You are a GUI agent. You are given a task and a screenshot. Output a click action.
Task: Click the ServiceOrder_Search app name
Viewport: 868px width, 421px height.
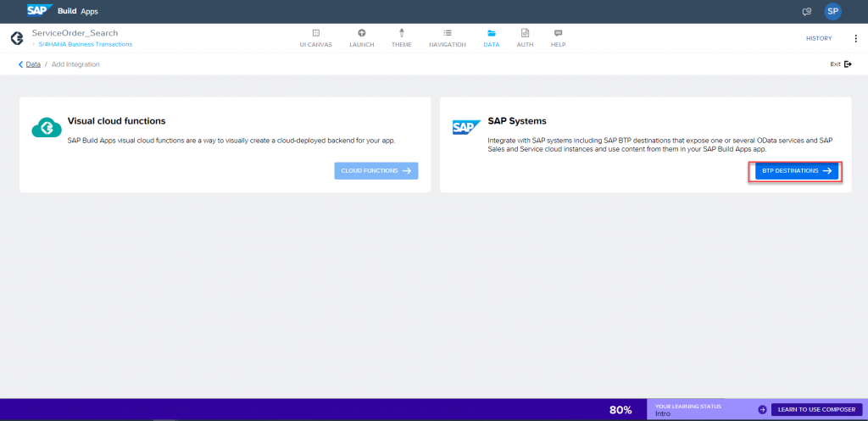(x=75, y=33)
